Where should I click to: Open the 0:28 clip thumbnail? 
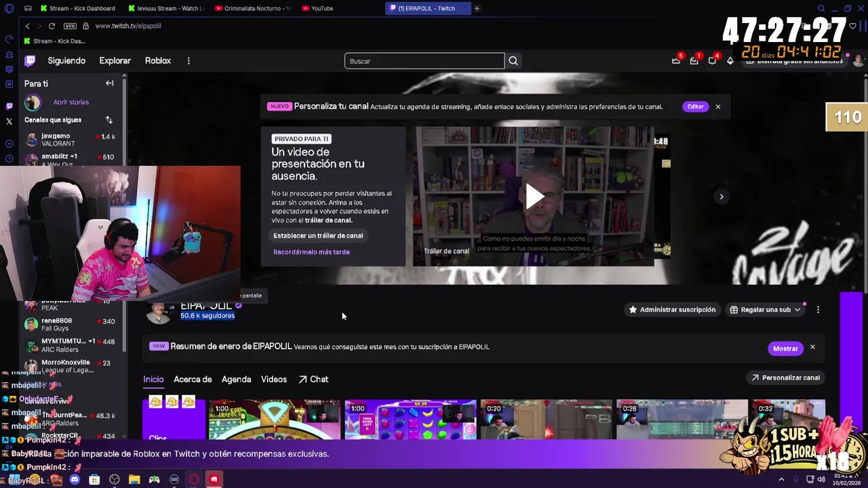pyautogui.click(x=682, y=420)
